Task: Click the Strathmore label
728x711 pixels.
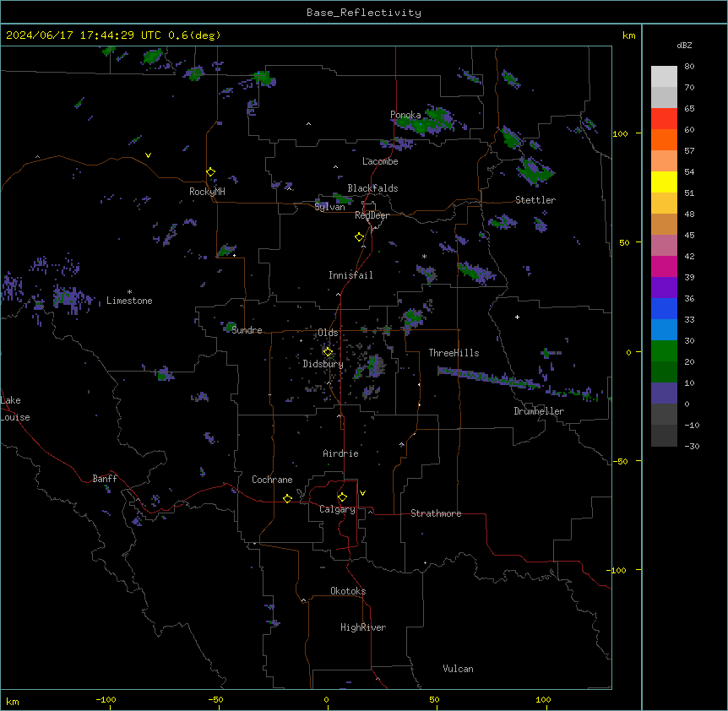Action: pyautogui.click(x=436, y=513)
